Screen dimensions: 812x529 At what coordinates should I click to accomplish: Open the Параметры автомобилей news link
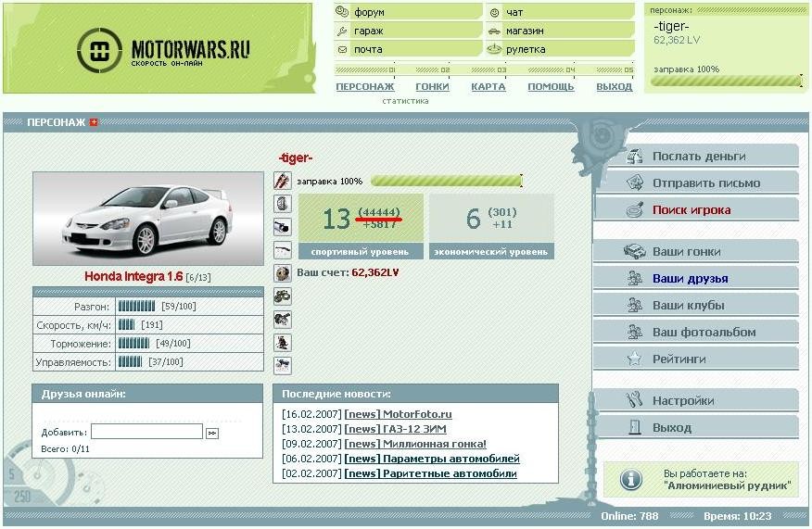432,459
